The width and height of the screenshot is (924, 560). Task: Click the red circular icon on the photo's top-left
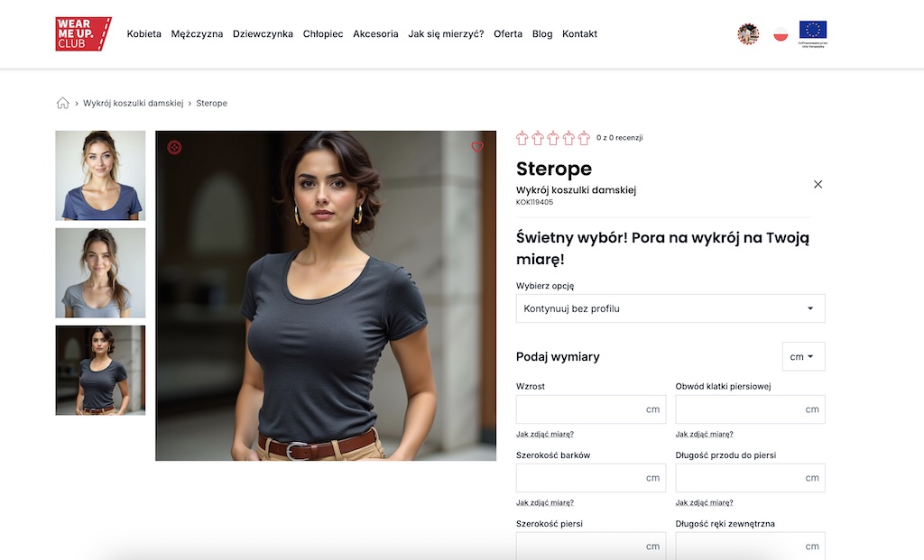[174, 147]
